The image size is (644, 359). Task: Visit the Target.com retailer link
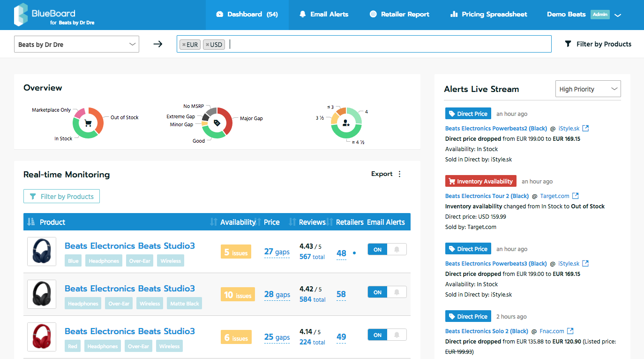[555, 196]
